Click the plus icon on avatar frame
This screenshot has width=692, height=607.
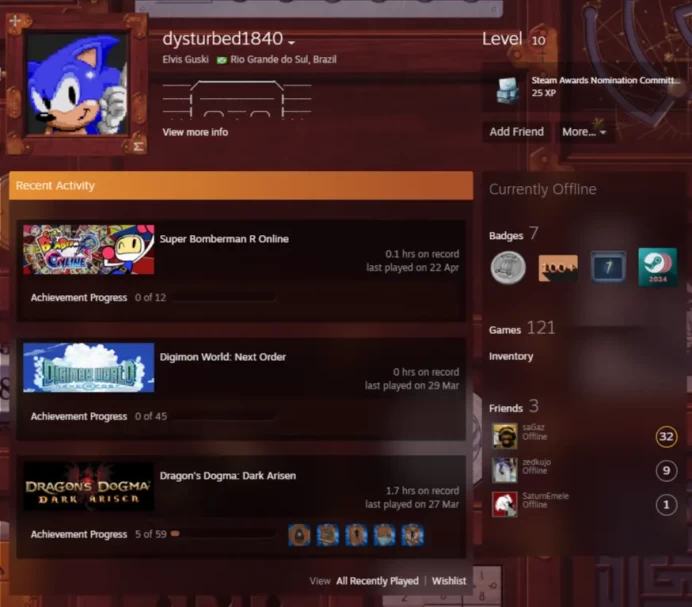click(x=15, y=21)
